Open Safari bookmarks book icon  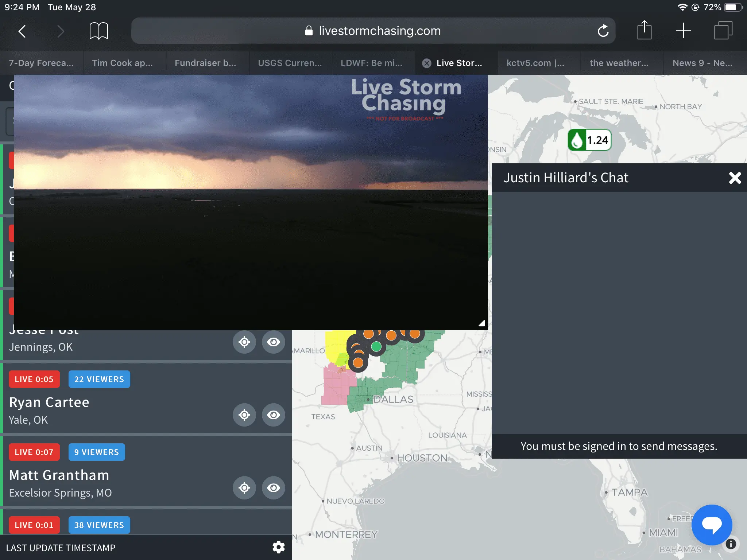click(x=98, y=31)
